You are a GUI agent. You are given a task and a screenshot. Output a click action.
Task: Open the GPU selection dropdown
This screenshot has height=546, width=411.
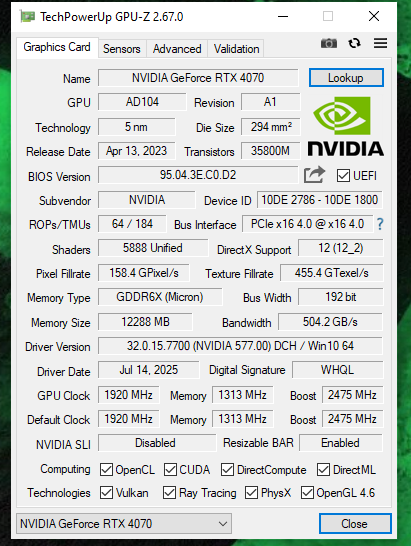point(124,523)
